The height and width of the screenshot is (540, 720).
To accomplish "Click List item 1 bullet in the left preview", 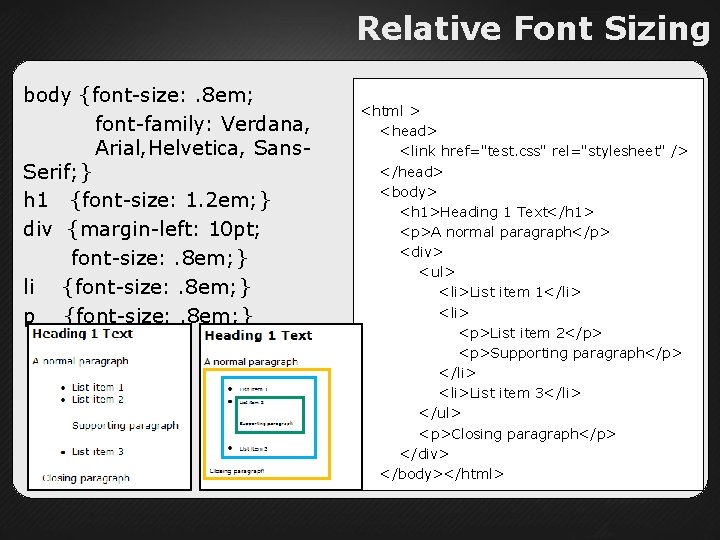I will tap(92, 387).
